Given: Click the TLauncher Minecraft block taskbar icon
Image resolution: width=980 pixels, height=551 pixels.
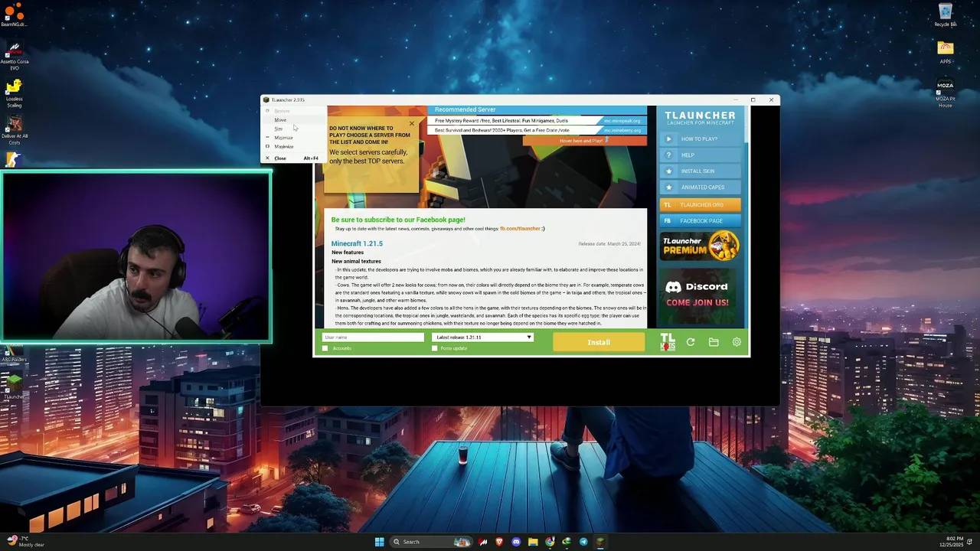Looking at the screenshot, I should (x=600, y=542).
